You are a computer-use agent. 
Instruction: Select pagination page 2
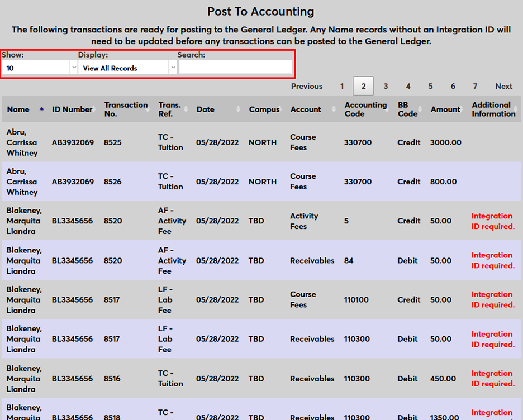pyautogui.click(x=363, y=86)
